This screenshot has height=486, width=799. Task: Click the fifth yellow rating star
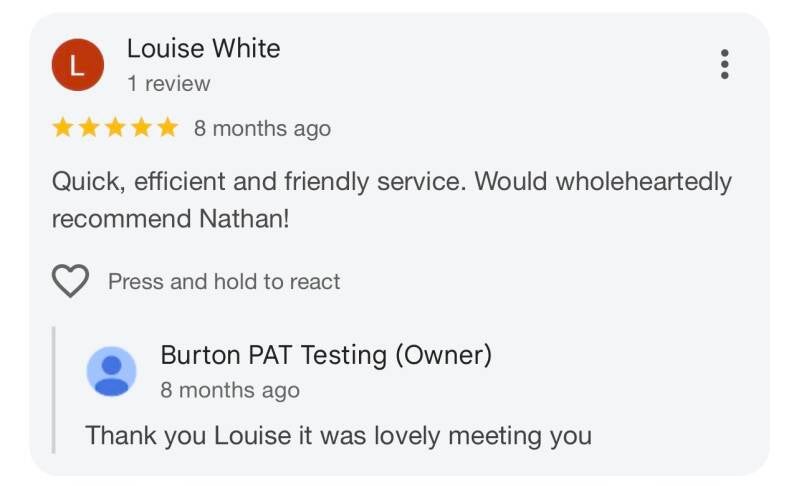(x=167, y=128)
